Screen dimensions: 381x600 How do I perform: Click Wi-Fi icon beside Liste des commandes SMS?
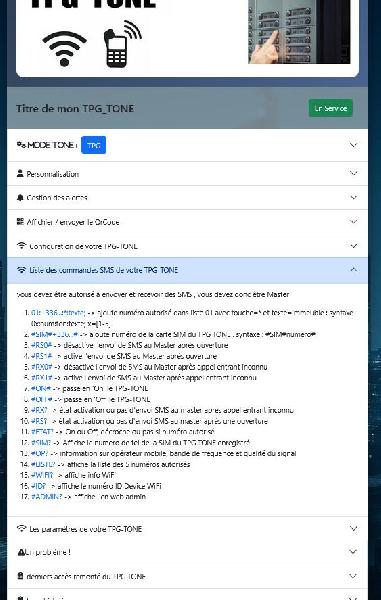click(21, 270)
